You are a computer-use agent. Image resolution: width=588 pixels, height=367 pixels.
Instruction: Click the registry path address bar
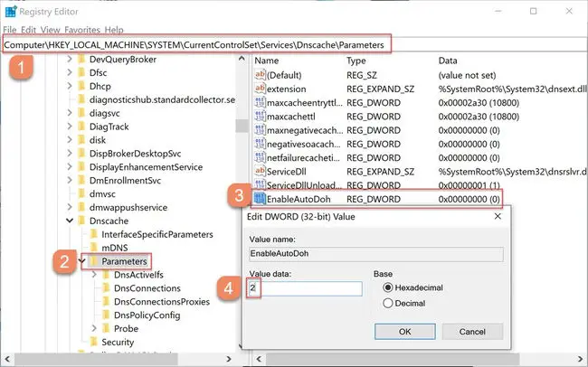click(x=294, y=44)
